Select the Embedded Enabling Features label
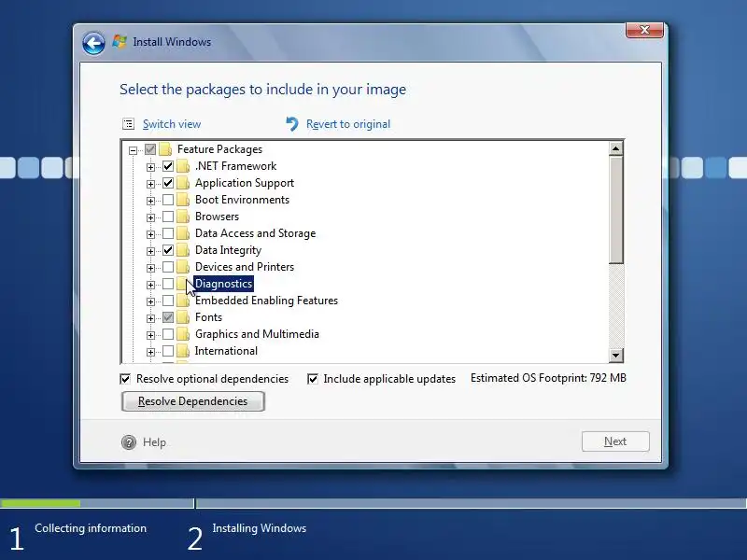Viewport: 747px width, 560px height. (266, 301)
